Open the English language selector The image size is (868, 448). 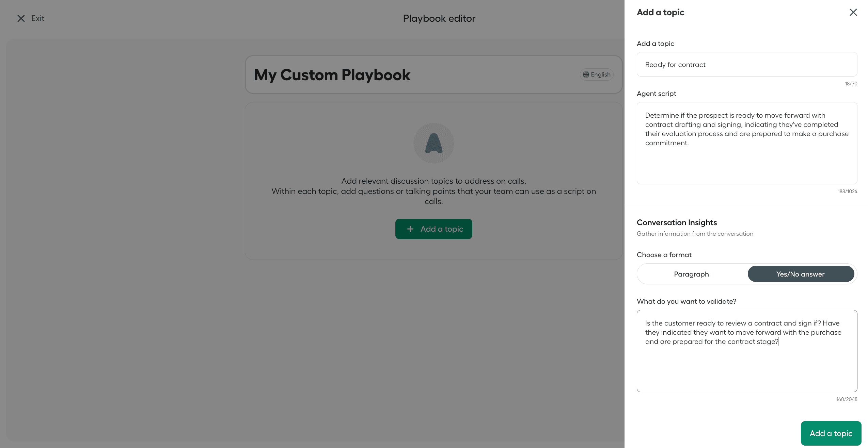tap(597, 74)
